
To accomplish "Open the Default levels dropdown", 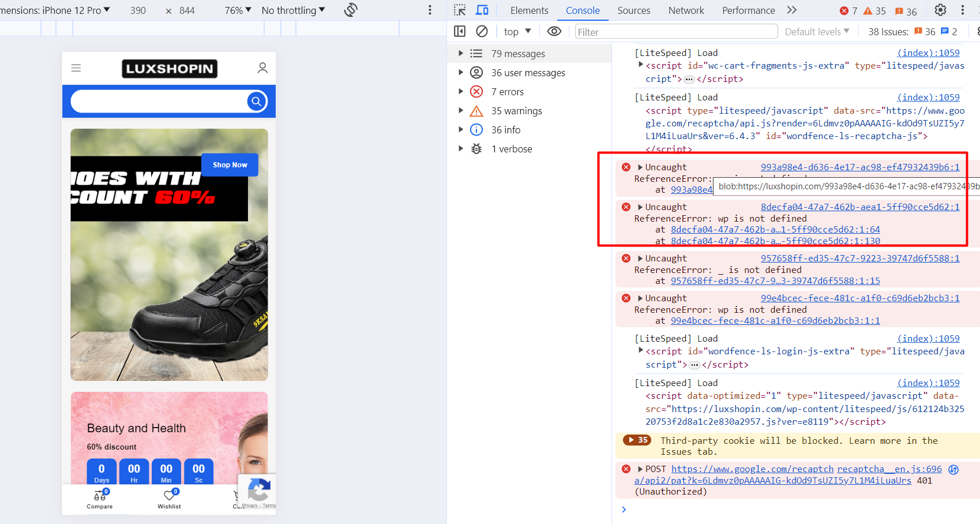I will coord(817,32).
